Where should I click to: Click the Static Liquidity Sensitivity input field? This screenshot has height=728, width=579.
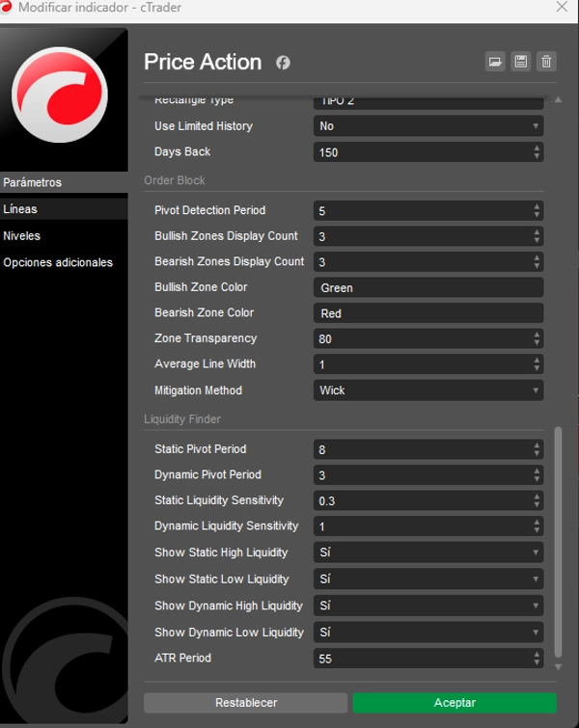pyautogui.click(x=421, y=501)
